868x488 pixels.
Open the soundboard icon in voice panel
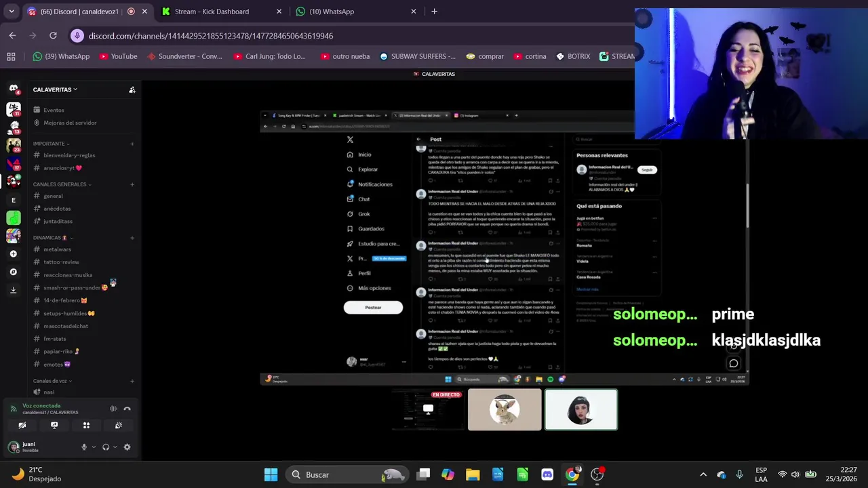(119, 426)
